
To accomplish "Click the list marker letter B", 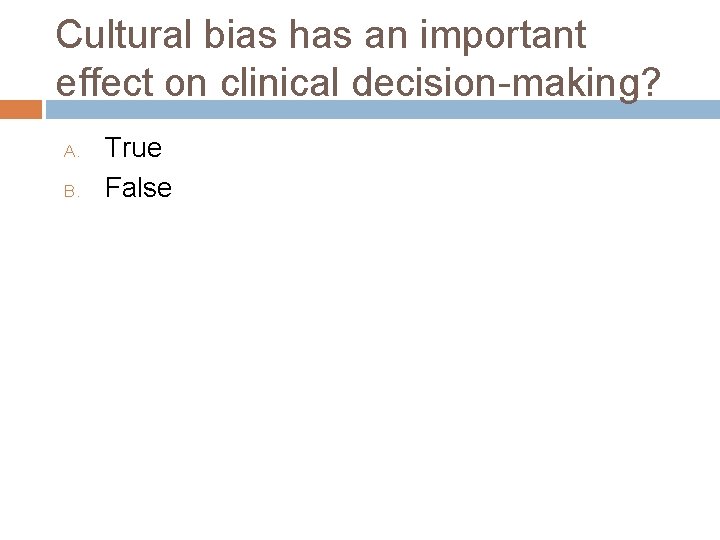I will 70,190.
